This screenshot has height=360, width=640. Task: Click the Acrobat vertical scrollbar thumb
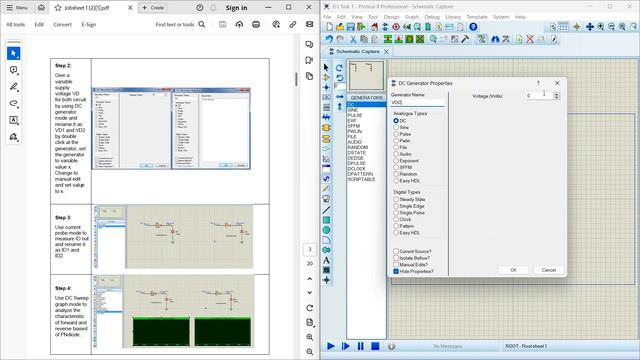[296, 79]
